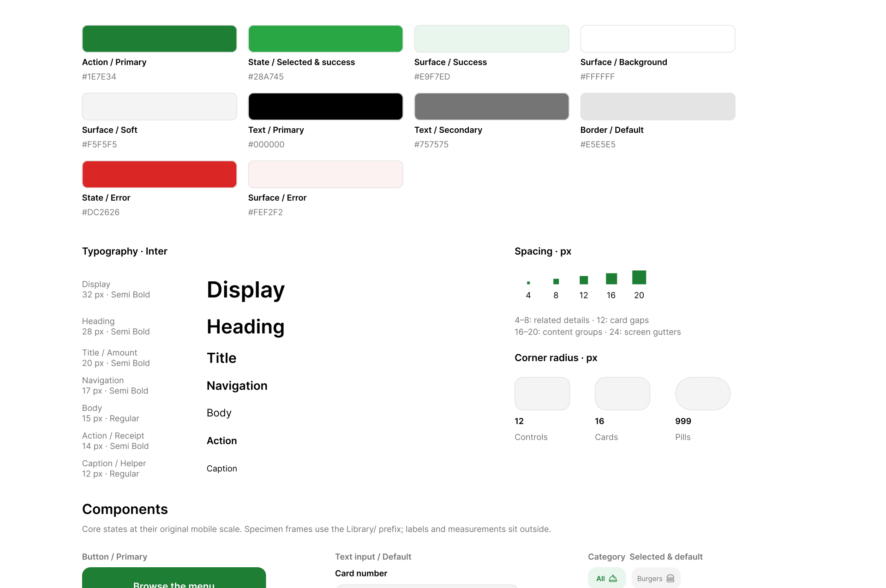This screenshot has height=588, width=886.
Task: Click the 8 spacing green square
Action: (556, 281)
